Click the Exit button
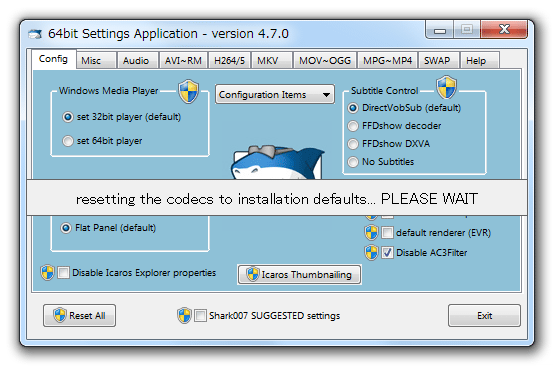558x369 pixels. pyautogui.click(x=484, y=316)
